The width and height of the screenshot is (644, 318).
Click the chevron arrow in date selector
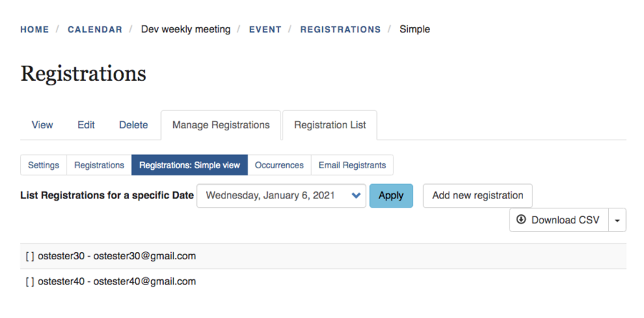[x=356, y=196]
